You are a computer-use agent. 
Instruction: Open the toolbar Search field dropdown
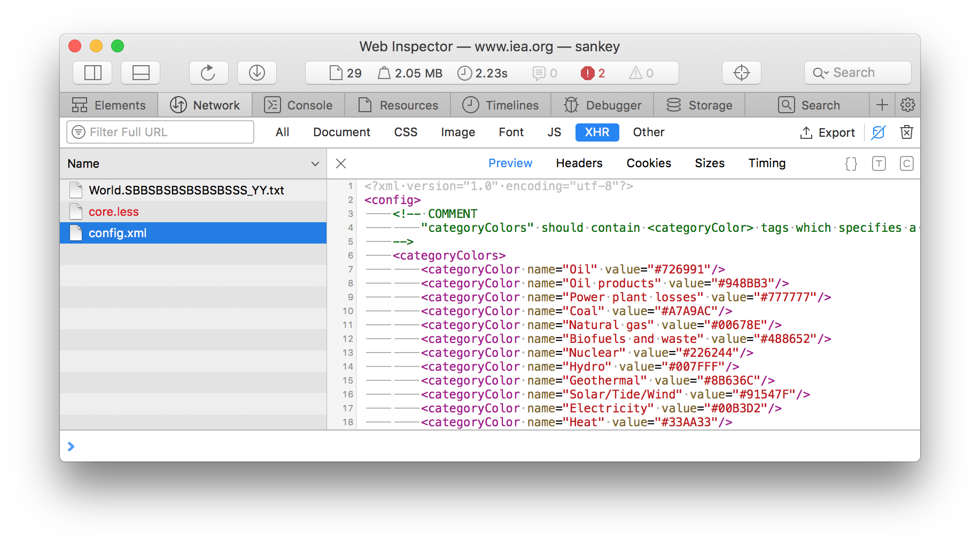[820, 73]
